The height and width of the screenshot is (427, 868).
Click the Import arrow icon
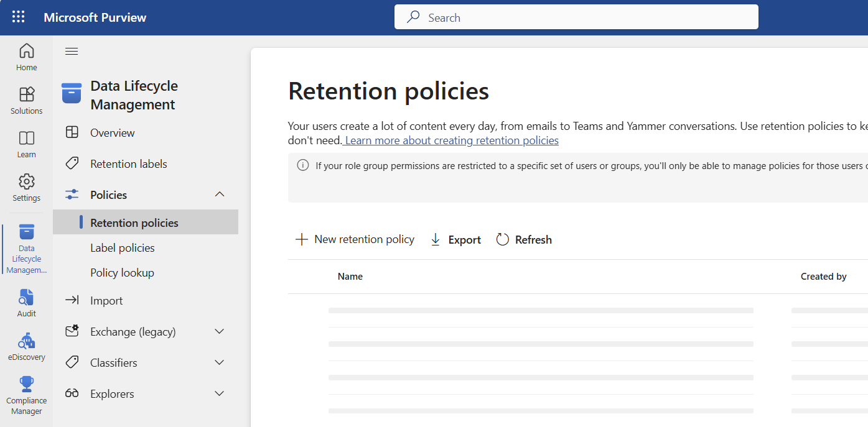pyautogui.click(x=72, y=300)
